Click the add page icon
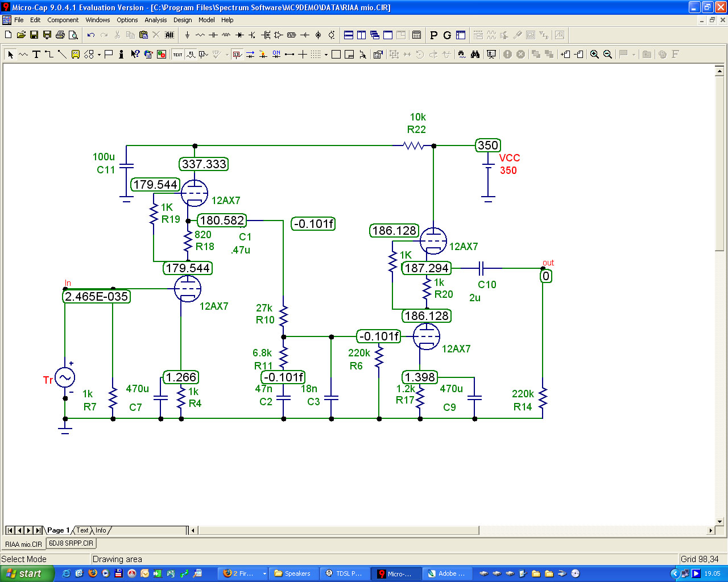 click(x=565, y=55)
